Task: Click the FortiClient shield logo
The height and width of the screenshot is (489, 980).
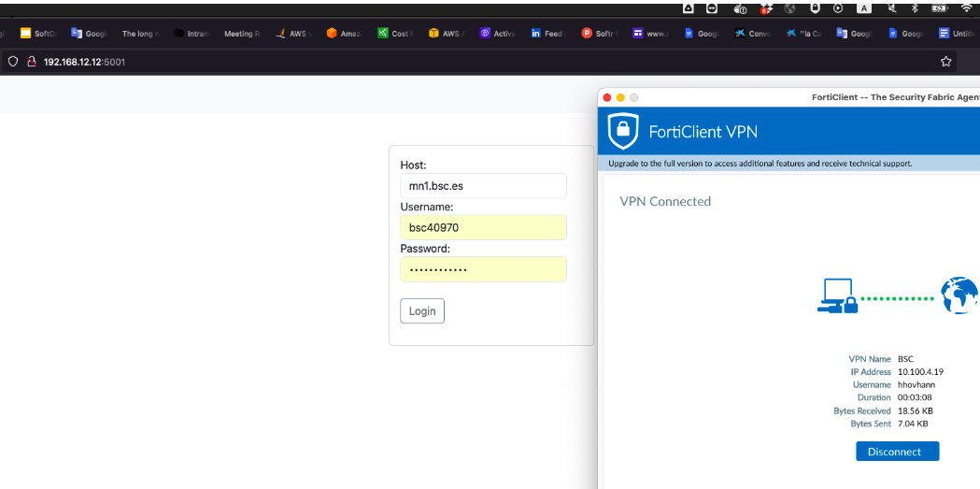Action: [623, 132]
